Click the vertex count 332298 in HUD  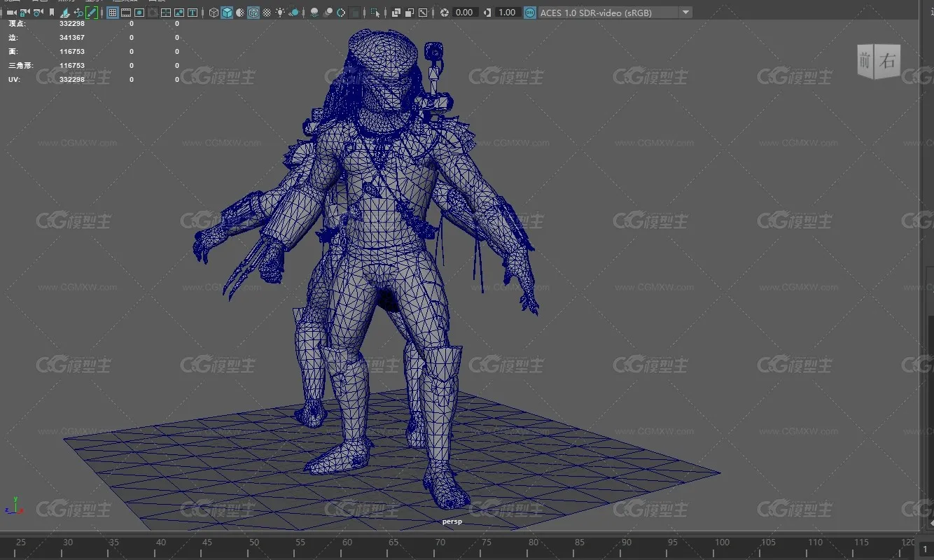coord(72,23)
